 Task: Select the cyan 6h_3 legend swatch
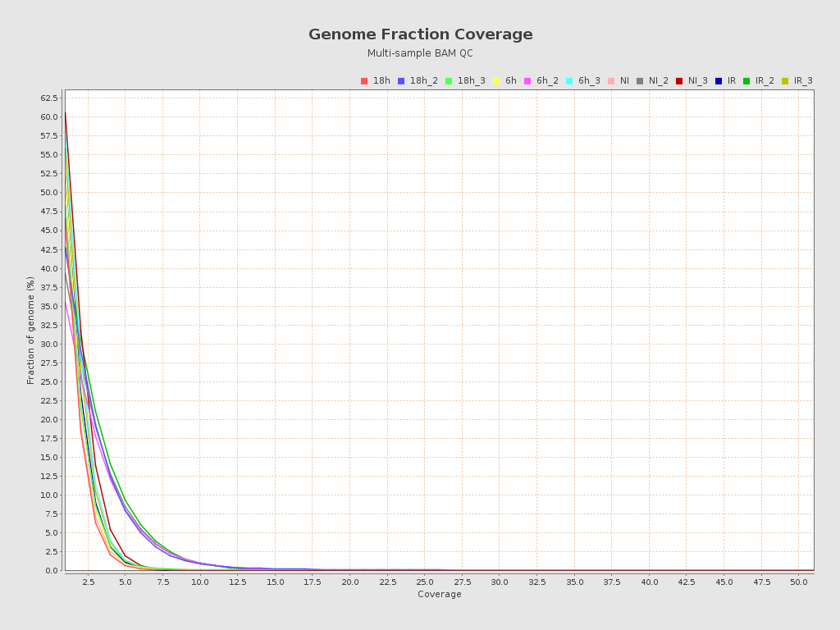coord(569,81)
